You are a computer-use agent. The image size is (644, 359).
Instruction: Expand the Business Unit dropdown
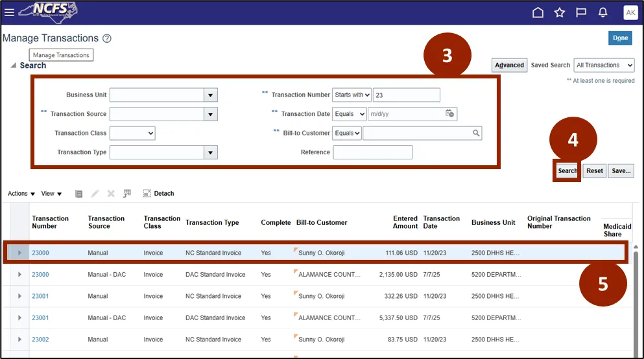point(210,95)
